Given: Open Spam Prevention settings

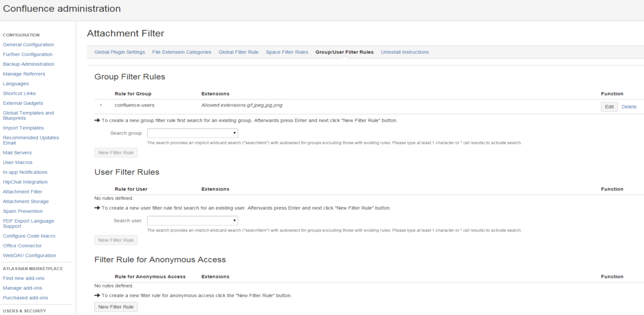Looking at the screenshot, I should tap(23, 211).
